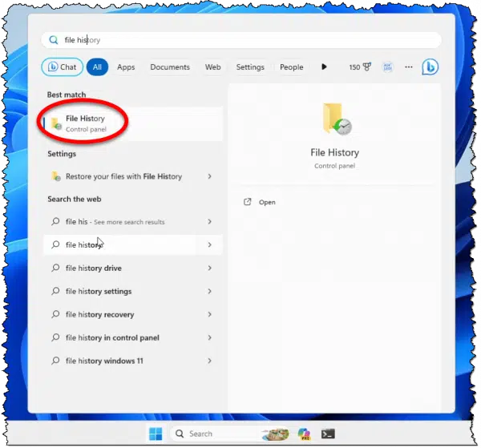Image resolution: width=481 pixels, height=448 pixels.
Task: Open the Terminal taskbar icon
Action: (328, 434)
